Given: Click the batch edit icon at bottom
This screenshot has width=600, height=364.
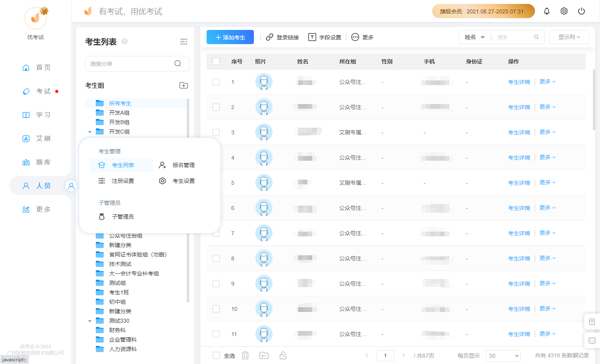Looking at the screenshot, I should pyautogui.click(x=283, y=355).
